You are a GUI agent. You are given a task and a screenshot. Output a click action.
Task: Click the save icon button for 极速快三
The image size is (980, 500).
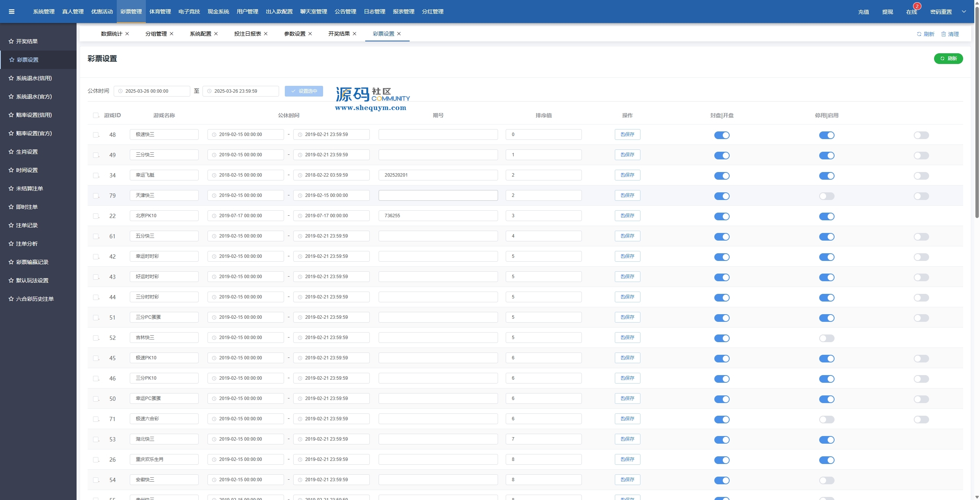click(627, 134)
